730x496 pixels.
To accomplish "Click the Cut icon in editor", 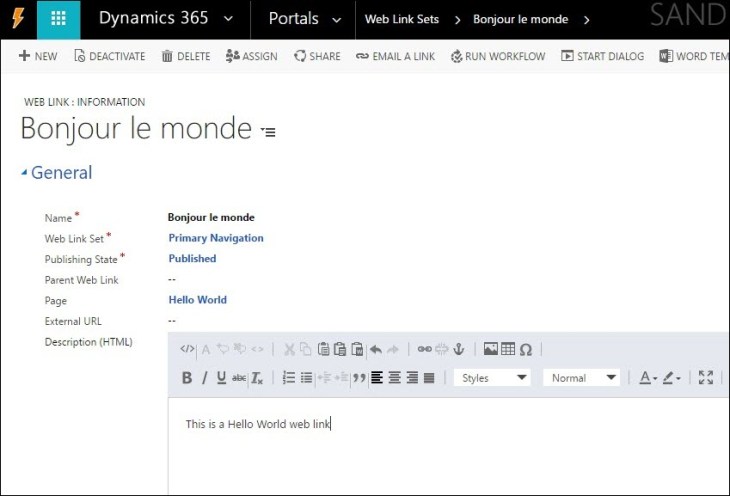I will pos(290,349).
